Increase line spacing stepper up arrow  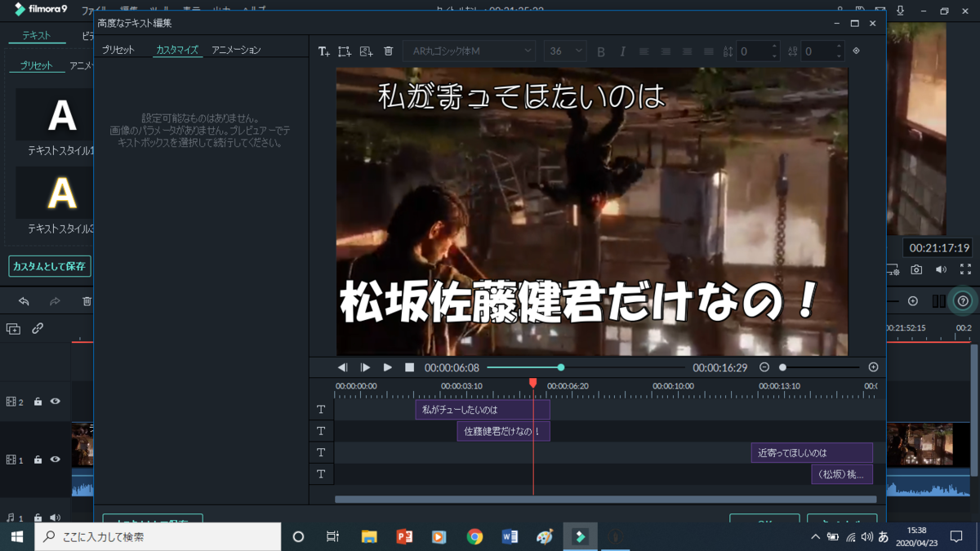(774, 47)
